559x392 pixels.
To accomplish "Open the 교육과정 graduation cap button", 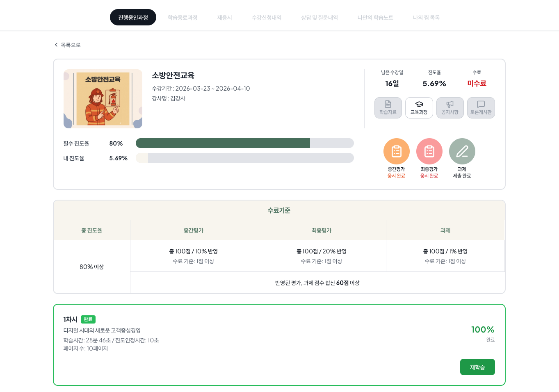I will point(419,108).
